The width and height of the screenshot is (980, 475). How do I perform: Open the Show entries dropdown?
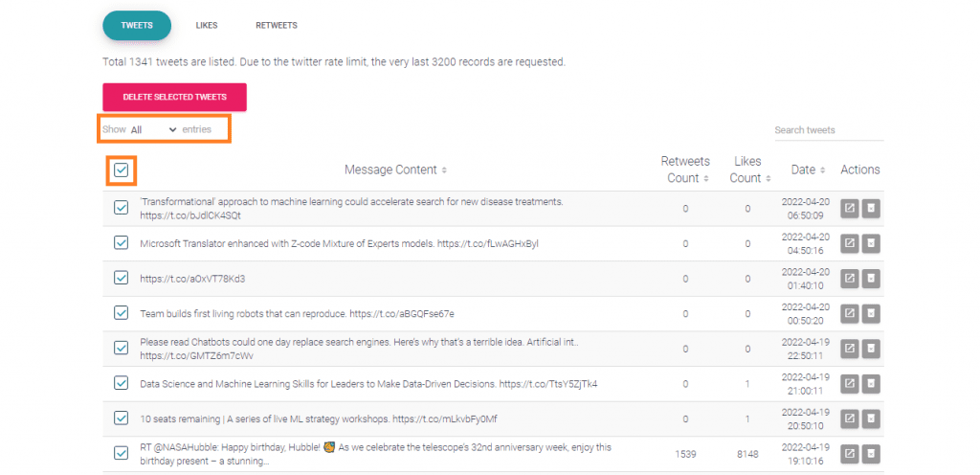pos(154,129)
